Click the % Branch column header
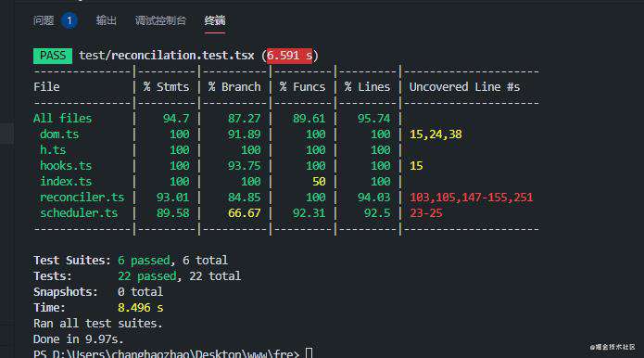The width and height of the screenshot is (644, 358). click(234, 87)
